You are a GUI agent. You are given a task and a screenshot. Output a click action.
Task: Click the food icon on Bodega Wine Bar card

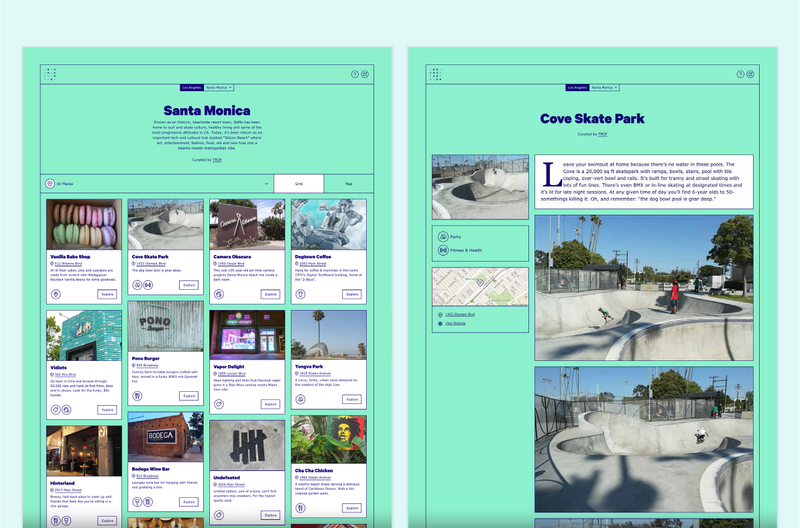(147, 502)
